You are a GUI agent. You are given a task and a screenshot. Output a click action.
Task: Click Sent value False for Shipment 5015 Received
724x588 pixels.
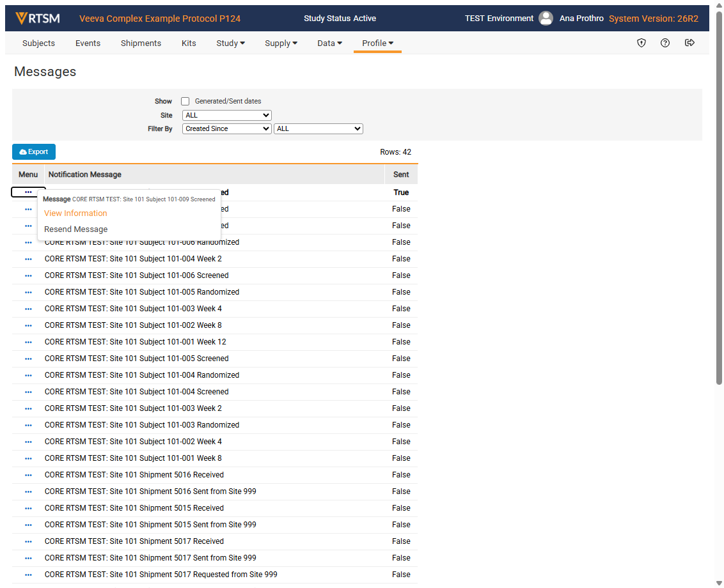coord(401,508)
